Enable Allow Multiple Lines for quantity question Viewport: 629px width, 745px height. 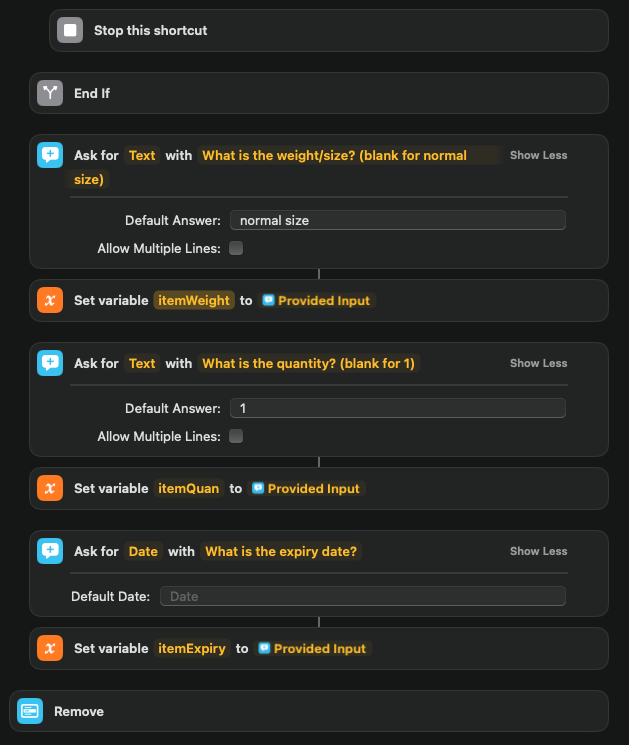tap(236, 436)
